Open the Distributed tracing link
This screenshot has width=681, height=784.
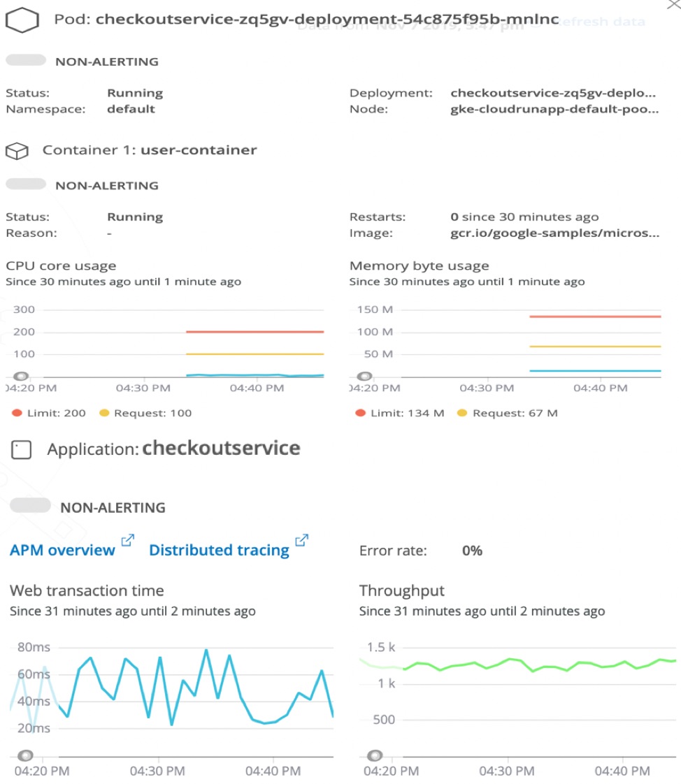(219, 551)
